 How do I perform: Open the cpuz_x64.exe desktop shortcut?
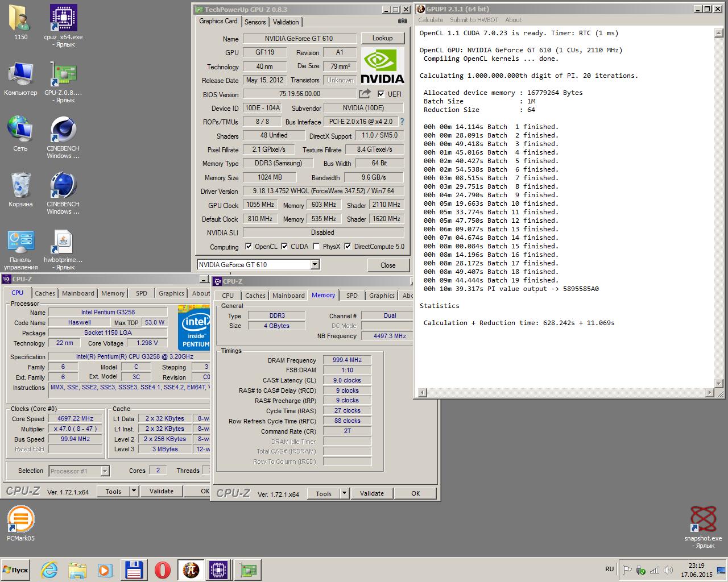tap(63, 25)
